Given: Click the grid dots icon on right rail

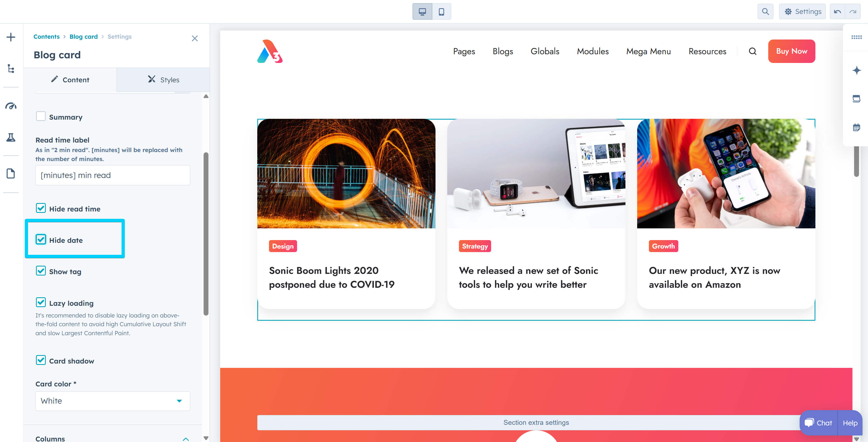Looking at the screenshot, I should [x=856, y=37].
